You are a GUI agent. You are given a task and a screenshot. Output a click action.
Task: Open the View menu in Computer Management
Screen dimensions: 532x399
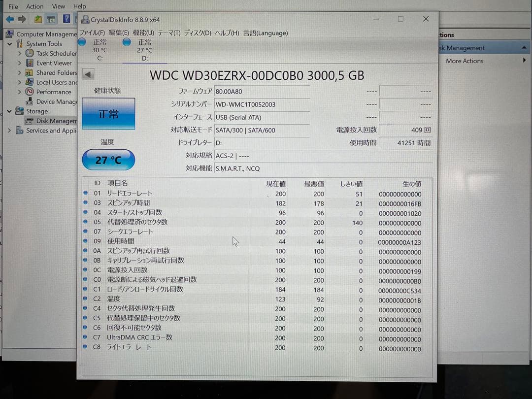[x=58, y=6]
